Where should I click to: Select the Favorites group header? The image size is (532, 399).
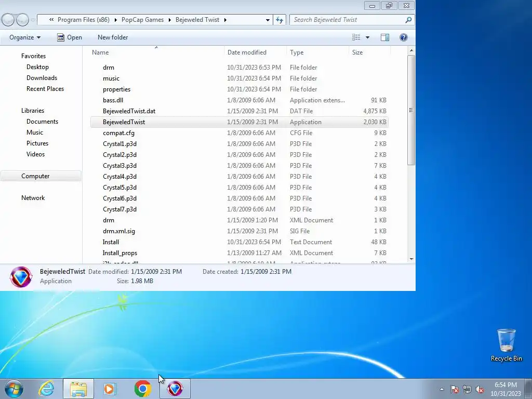click(x=33, y=56)
